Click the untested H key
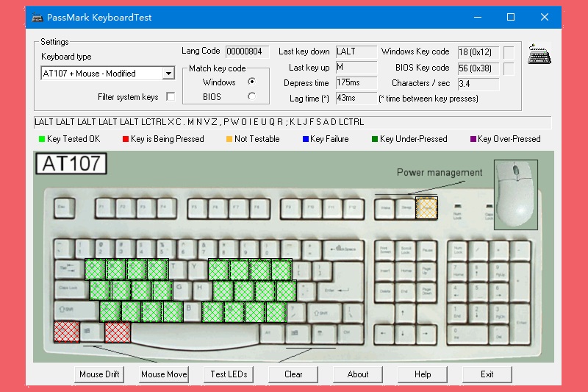This screenshot has height=392, width=588. 203,290
